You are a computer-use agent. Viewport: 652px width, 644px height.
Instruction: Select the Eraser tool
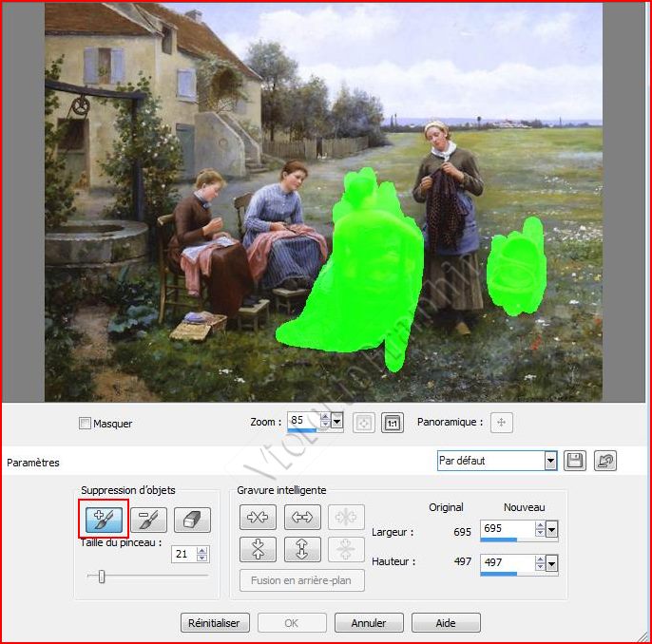pos(192,520)
